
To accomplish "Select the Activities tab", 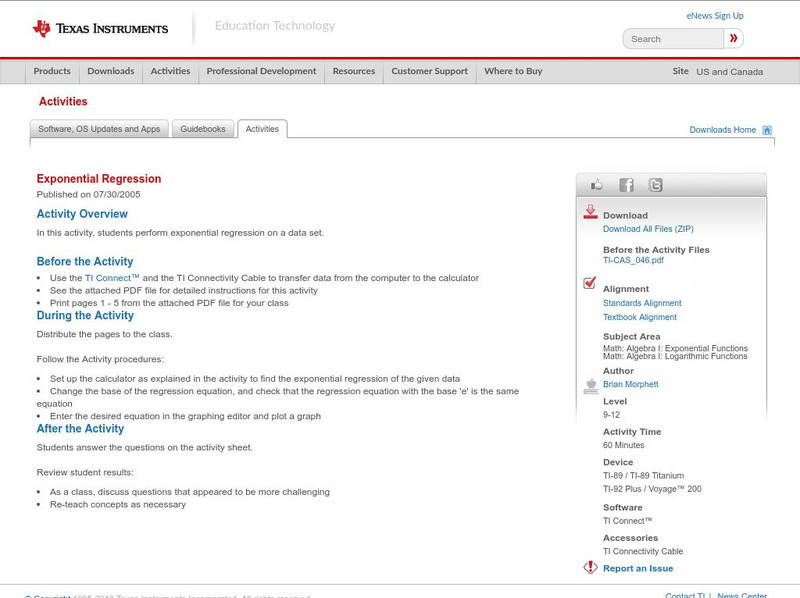I will tap(262, 129).
